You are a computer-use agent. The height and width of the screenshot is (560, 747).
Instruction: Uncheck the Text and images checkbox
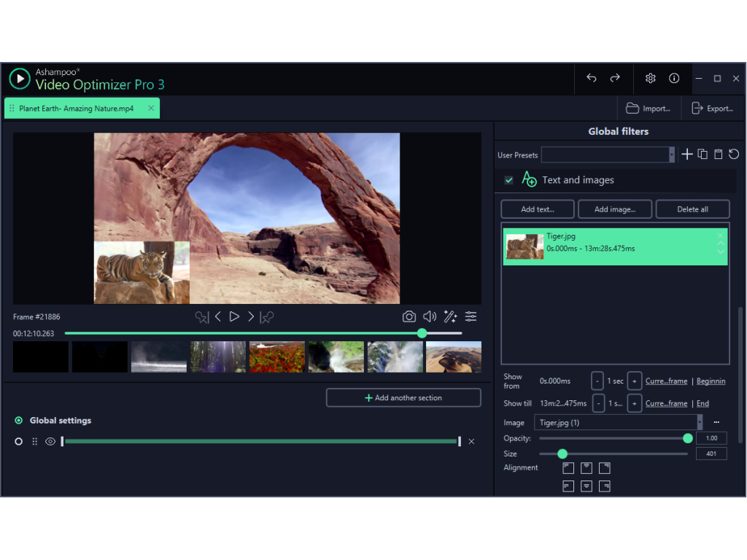click(509, 180)
